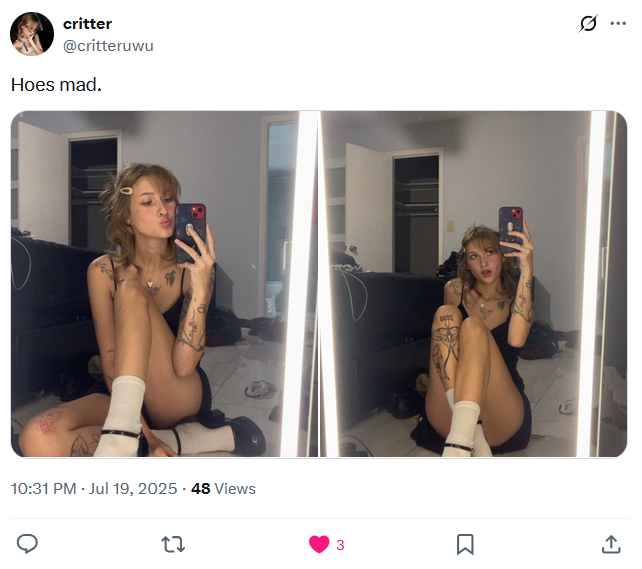The height and width of the screenshot is (569, 642).
Task: Toggle the pink heart like button
Action: click(319, 544)
